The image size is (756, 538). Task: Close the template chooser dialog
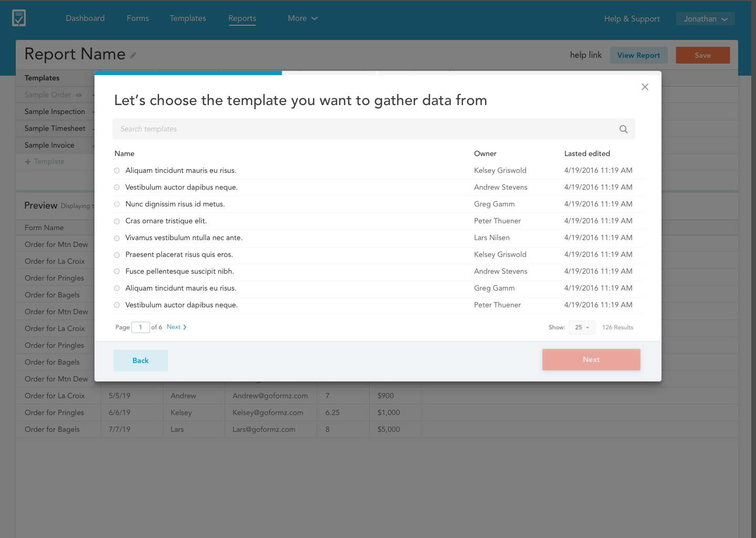click(645, 87)
